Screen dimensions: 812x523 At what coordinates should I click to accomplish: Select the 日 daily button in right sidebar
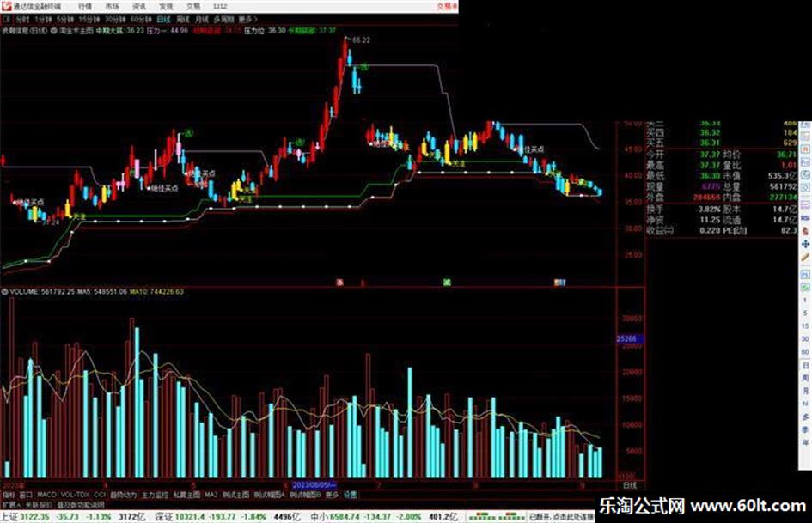click(805, 365)
